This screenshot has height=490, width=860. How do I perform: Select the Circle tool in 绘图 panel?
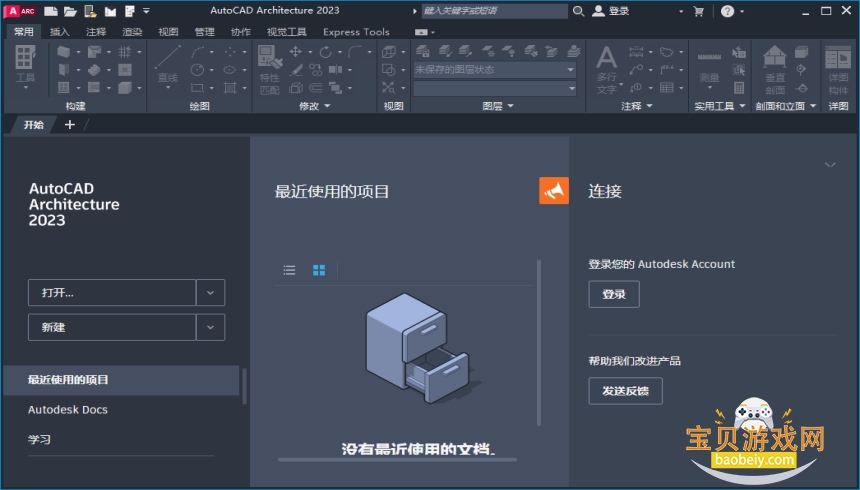point(197,70)
